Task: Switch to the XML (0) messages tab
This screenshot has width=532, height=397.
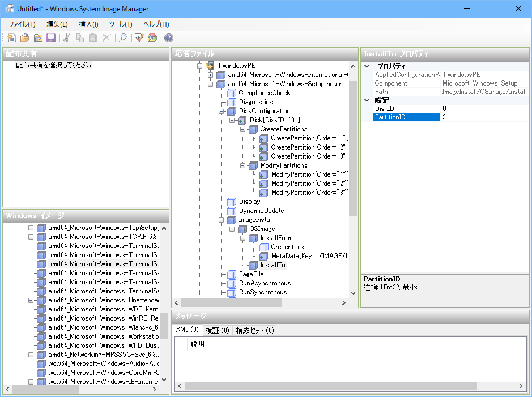Action: coord(188,330)
